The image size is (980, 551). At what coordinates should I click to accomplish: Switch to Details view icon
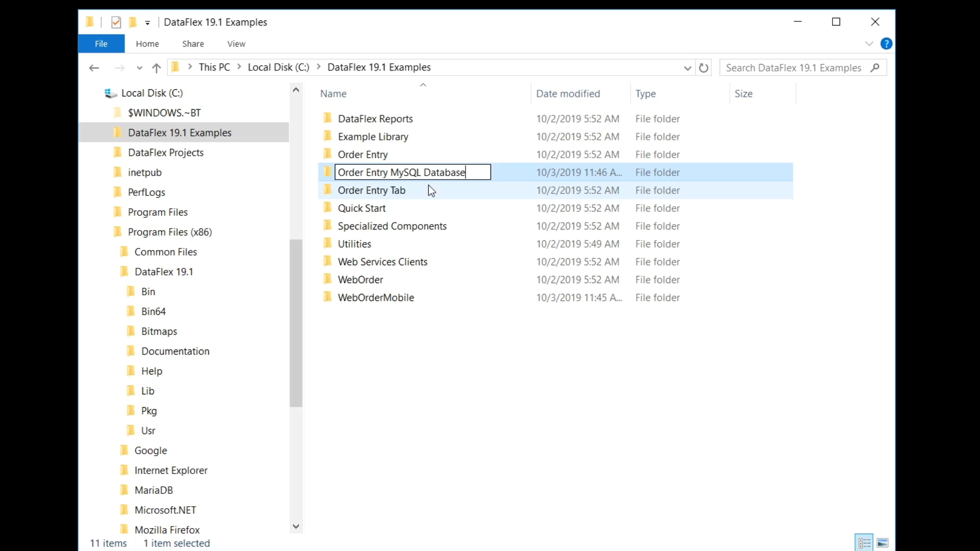tap(864, 543)
